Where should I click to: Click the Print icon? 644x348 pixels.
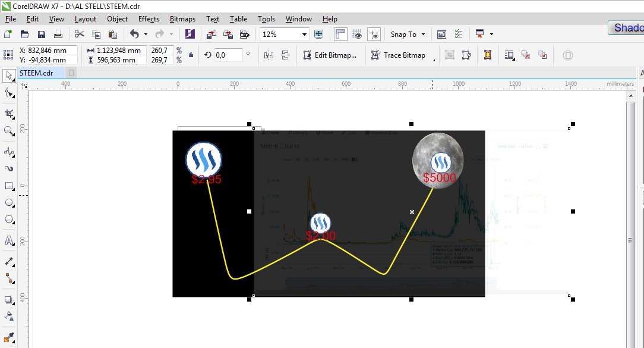tap(58, 34)
